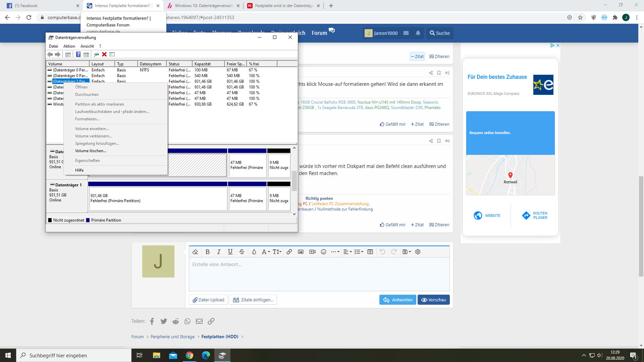Expand the list style dropdown
This screenshot has width=644, height=362.
(x=359, y=252)
